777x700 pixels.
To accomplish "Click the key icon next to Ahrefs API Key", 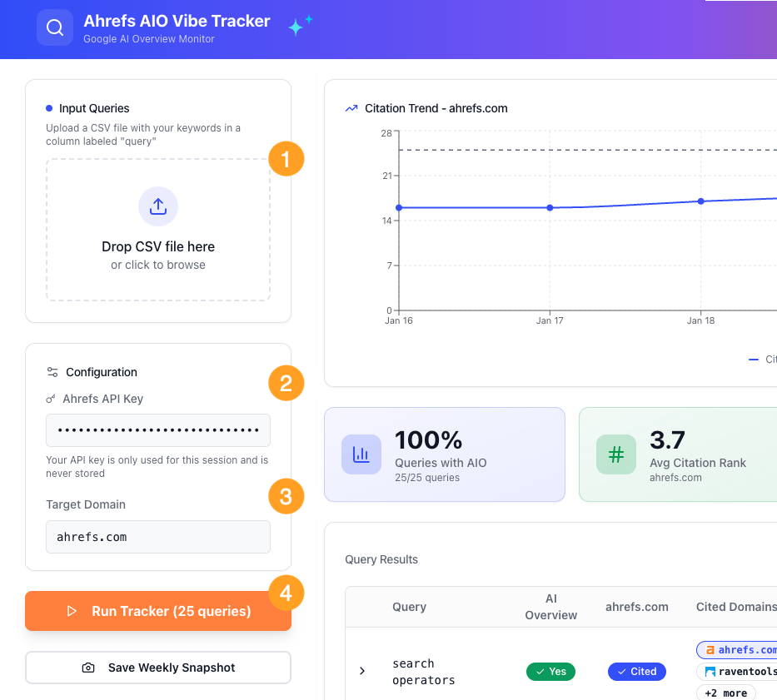I will tap(52, 399).
